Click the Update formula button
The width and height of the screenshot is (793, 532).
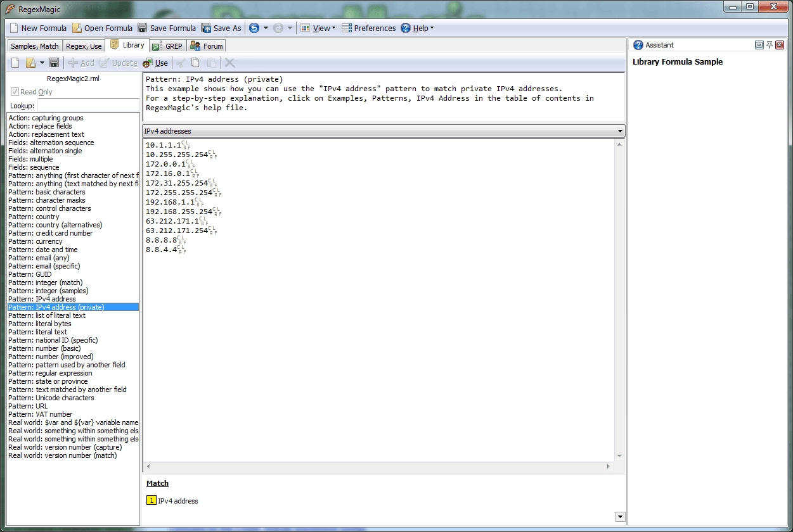coord(118,63)
